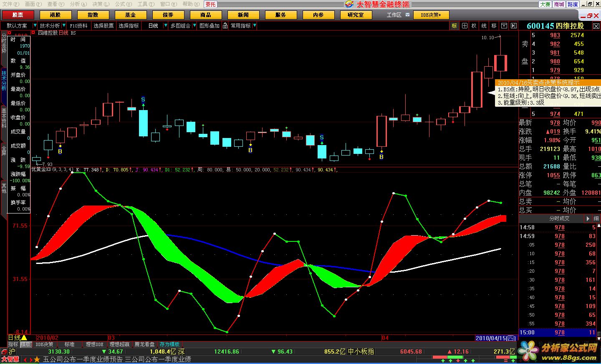Click the skip-to-end arrow toolbar icon
This screenshot has height=364, width=601.
pyautogui.click(x=514, y=25)
